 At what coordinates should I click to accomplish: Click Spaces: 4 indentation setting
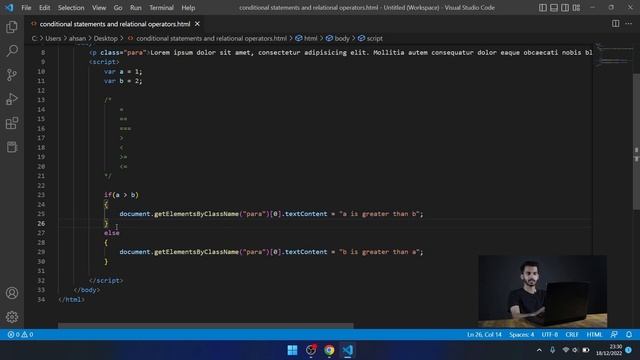pos(521,335)
